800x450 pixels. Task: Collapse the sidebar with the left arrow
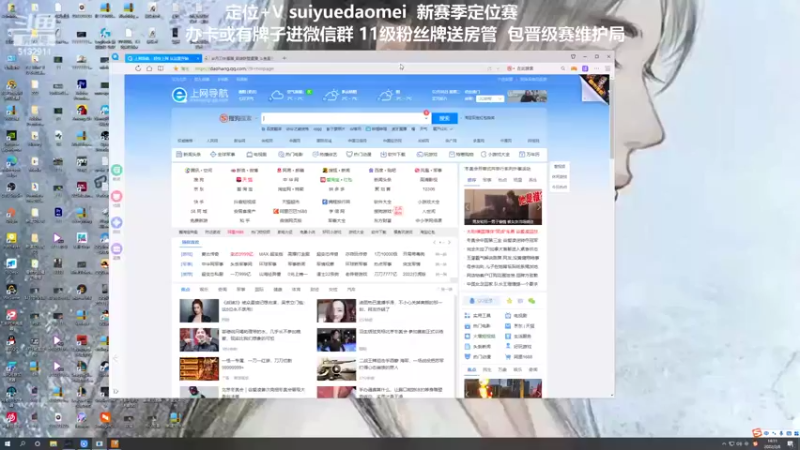[116, 359]
